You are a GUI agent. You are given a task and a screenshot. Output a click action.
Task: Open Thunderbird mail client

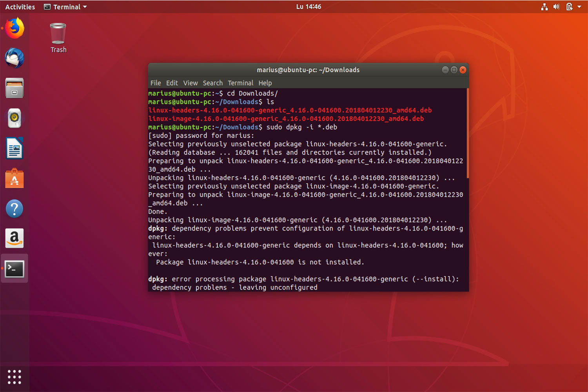coord(15,58)
